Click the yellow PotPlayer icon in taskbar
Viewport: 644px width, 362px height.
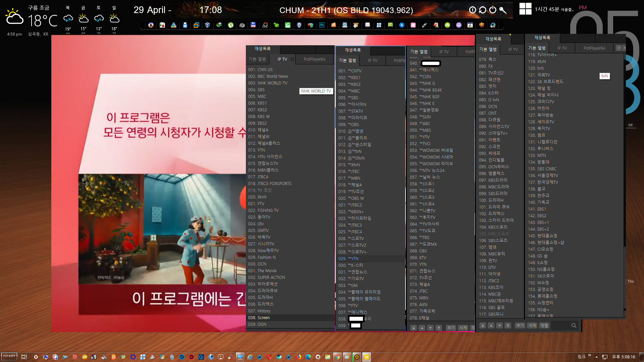click(366, 357)
